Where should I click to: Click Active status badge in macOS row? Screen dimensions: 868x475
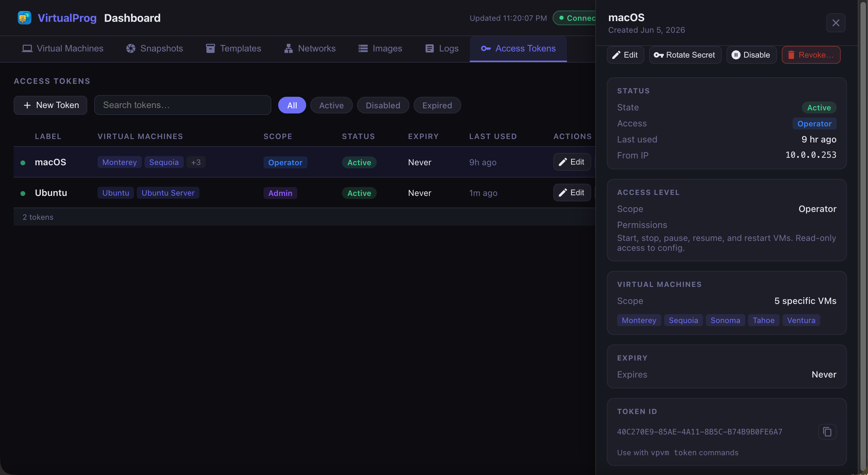tap(359, 163)
